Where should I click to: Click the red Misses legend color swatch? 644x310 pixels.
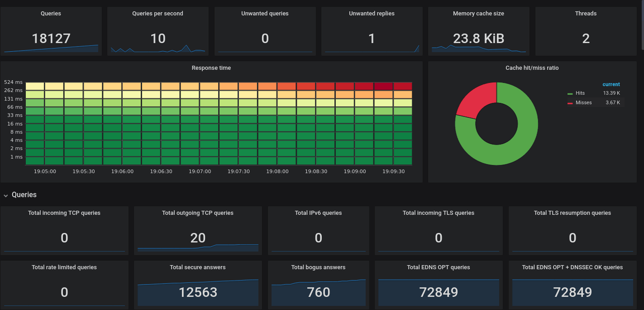(570, 103)
